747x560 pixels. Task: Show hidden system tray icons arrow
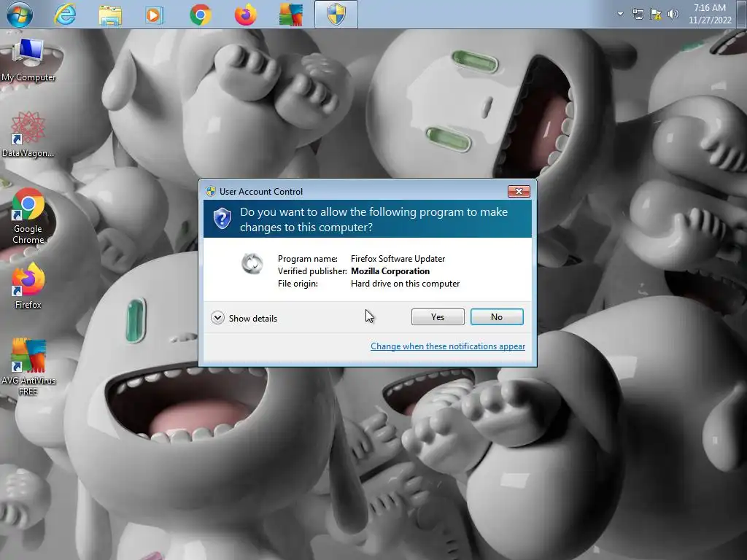(x=620, y=14)
